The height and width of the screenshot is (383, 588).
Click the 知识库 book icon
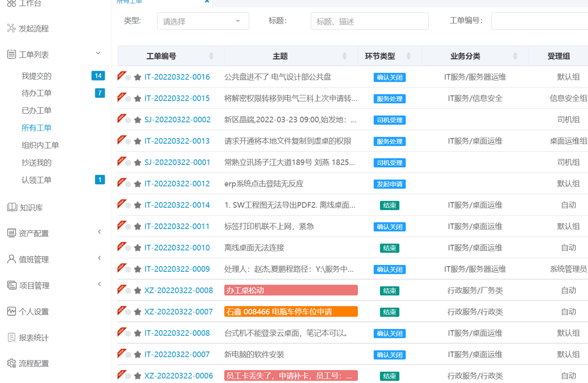click(x=12, y=207)
